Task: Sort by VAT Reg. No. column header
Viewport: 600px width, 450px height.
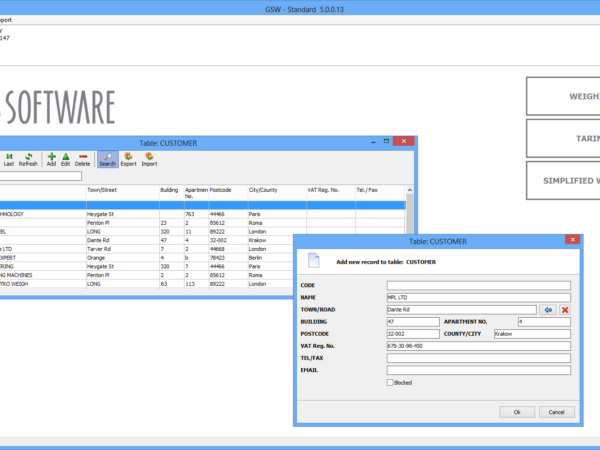Action: click(x=331, y=193)
